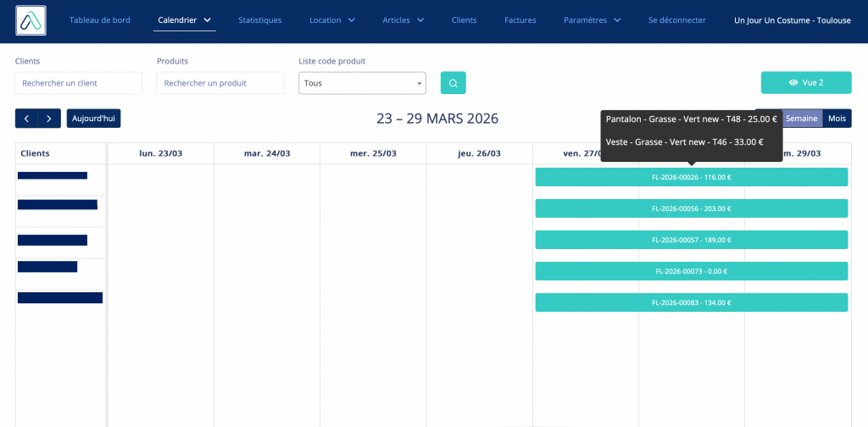Click the Rechercher un client field
Image resolution: width=868 pixels, height=427 pixels.
click(x=78, y=83)
